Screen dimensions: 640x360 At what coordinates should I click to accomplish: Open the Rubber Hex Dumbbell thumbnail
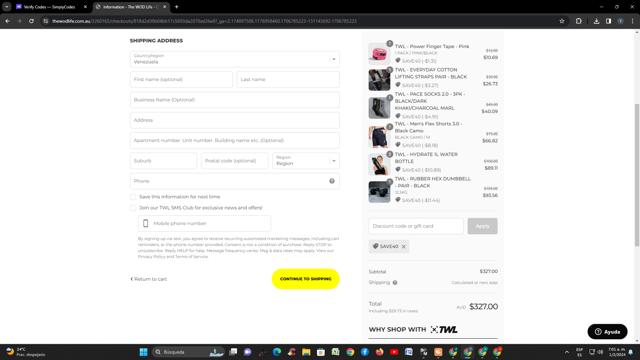click(x=379, y=192)
